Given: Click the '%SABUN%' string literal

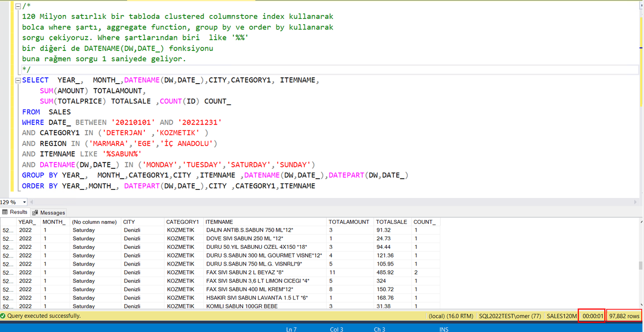Looking at the screenshot, I should pyautogui.click(x=121, y=154).
